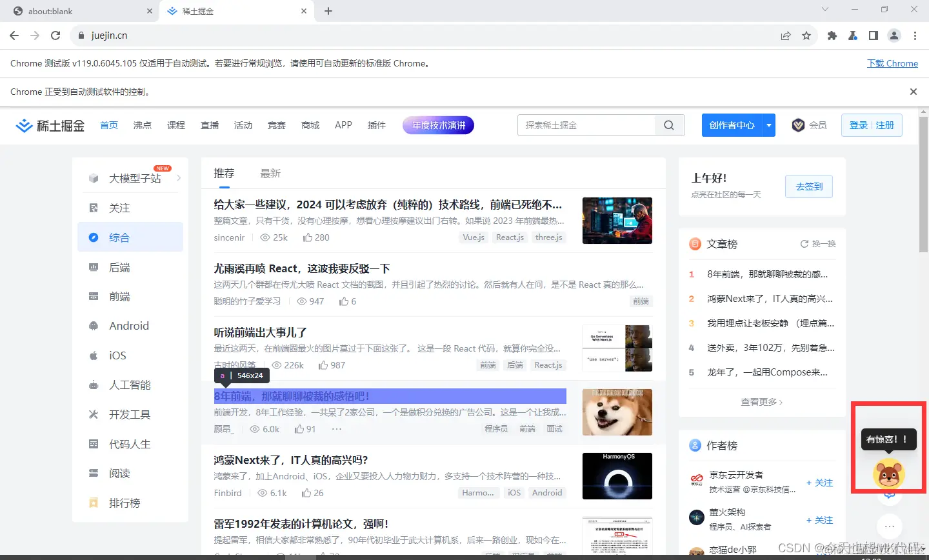Click inside the 探索稀土掘金 search field
This screenshot has height=560, width=929.
(587, 125)
